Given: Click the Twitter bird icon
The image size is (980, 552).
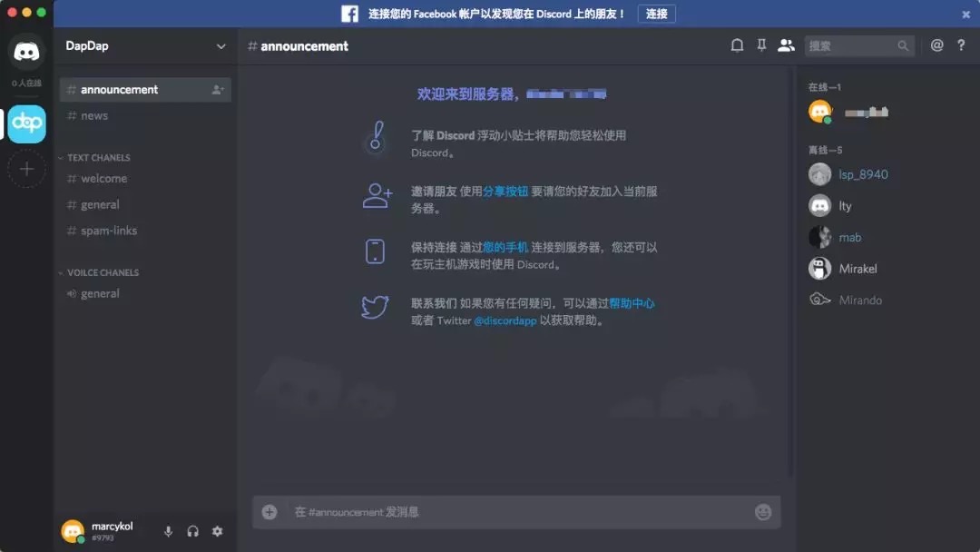Looking at the screenshot, I should coord(375,307).
